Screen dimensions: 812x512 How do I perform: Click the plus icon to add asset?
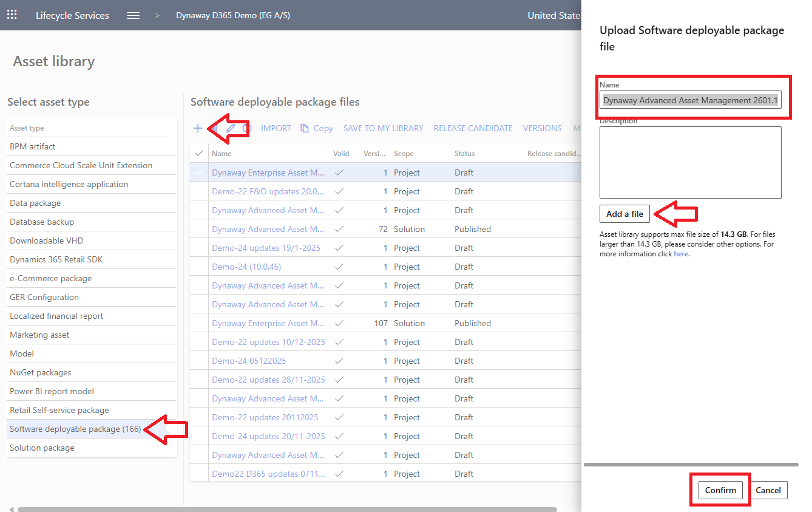(x=198, y=128)
